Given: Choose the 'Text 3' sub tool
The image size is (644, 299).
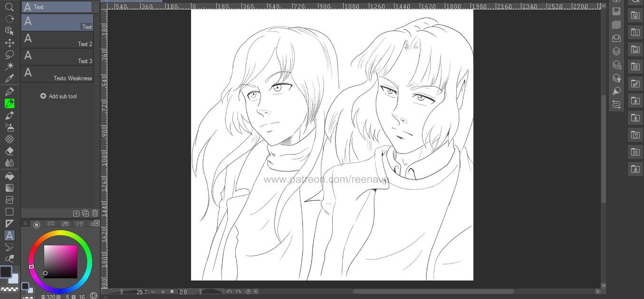Looking at the screenshot, I should (x=57, y=57).
